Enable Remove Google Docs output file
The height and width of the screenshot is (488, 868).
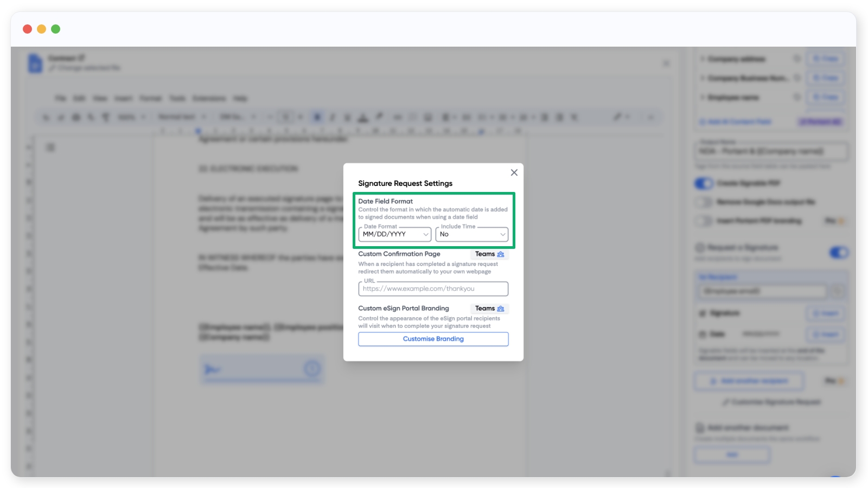click(704, 202)
